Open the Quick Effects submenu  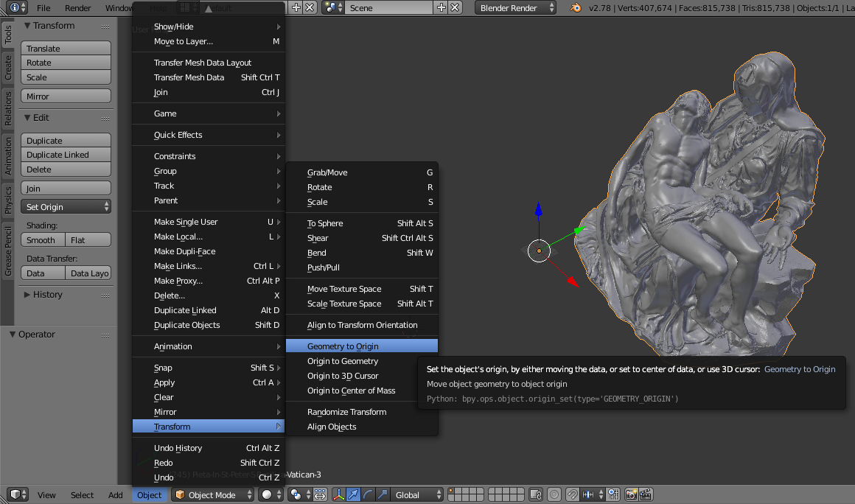click(x=209, y=135)
